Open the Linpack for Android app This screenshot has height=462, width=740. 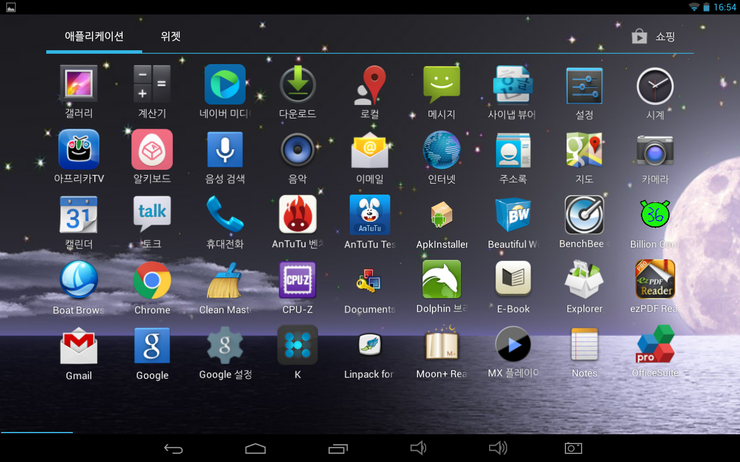[x=370, y=345]
